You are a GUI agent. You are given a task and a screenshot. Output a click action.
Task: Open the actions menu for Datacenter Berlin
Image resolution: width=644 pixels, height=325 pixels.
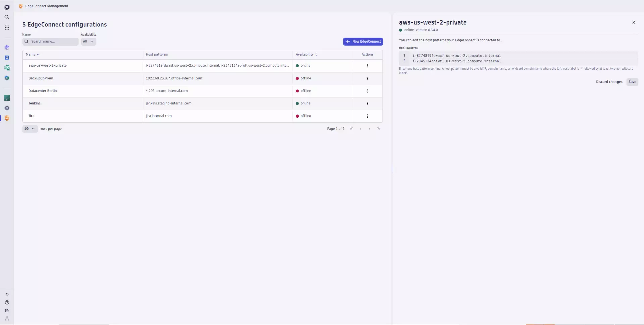[367, 91]
